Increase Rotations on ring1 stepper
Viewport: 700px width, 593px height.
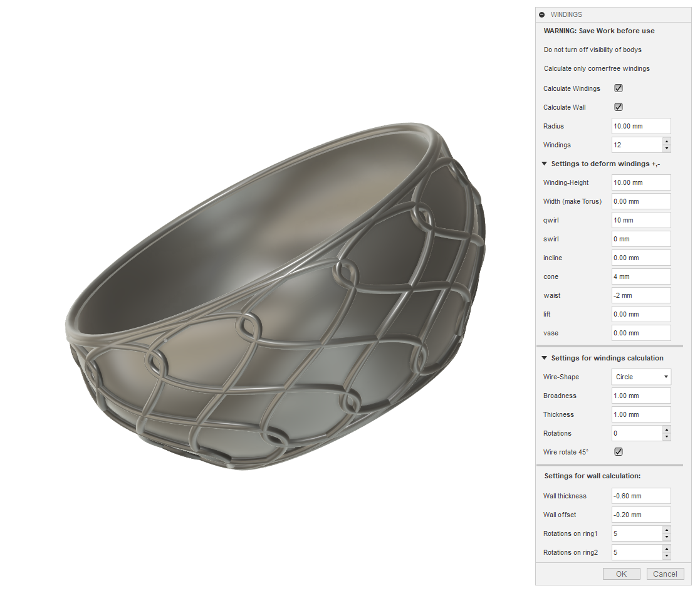pos(667,530)
